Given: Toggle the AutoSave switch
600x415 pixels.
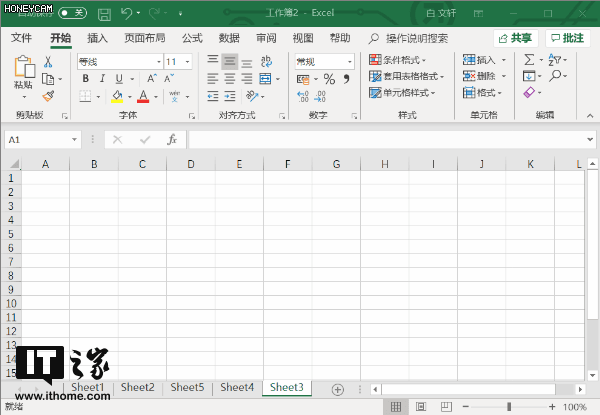Looking at the screenshot, I should pyautogui.click(x=72, y=13).
